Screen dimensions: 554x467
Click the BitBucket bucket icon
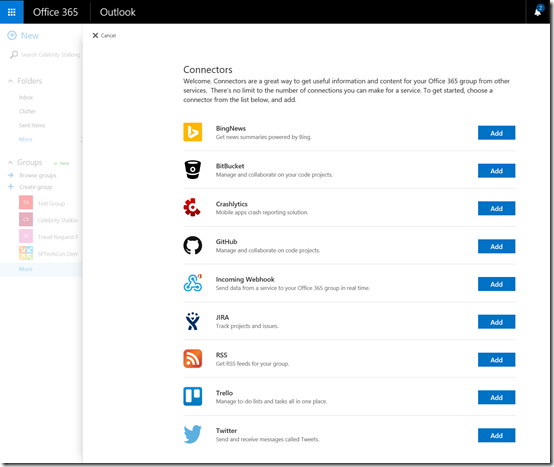click(x=193, y=170)
